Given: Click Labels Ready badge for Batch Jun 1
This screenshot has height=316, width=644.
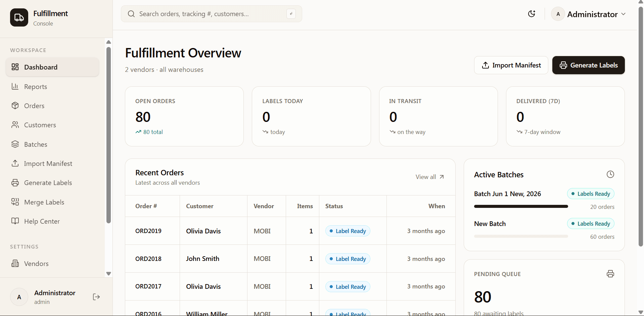Looking at the screenshot, I should point(591,194).
